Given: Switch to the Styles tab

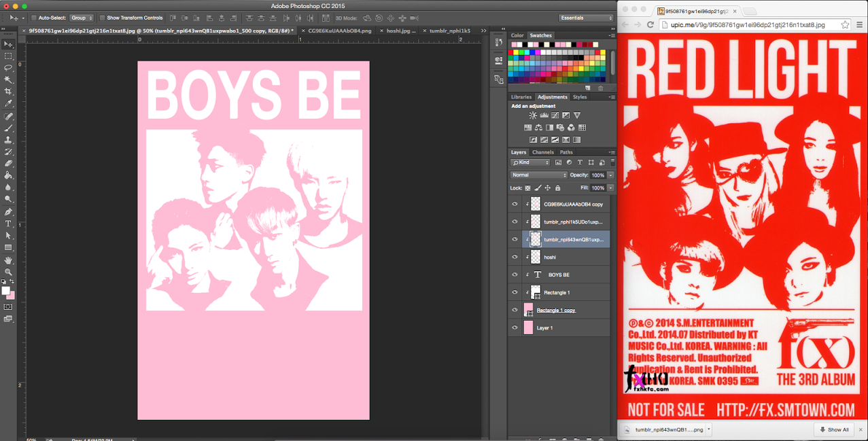Looking at the screenshot, I should coord(580,97).
